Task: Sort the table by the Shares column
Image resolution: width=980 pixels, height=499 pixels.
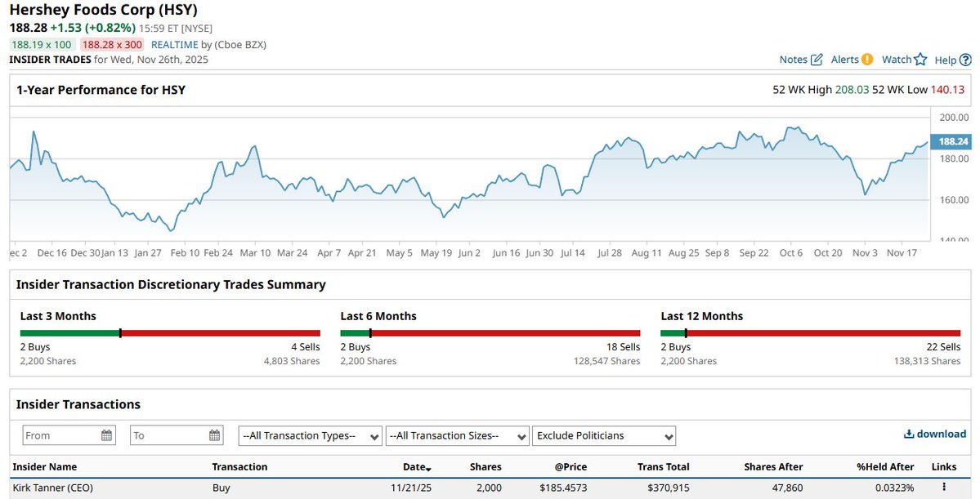Action: [485, 466]
